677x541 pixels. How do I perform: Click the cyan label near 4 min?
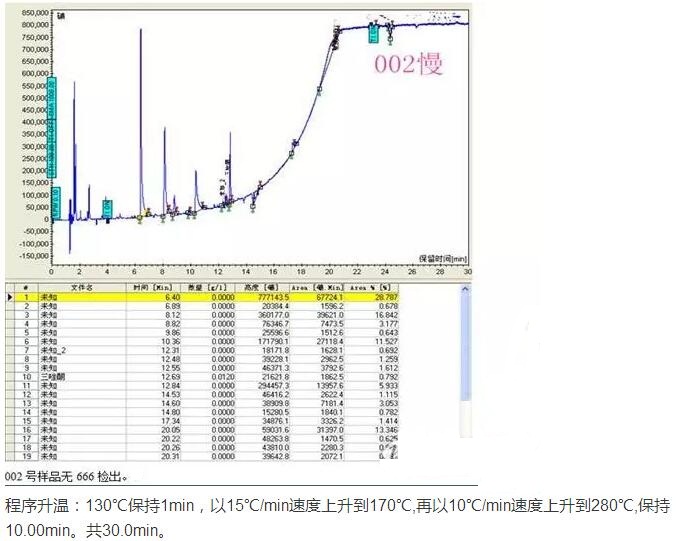(x=107, y=208)
